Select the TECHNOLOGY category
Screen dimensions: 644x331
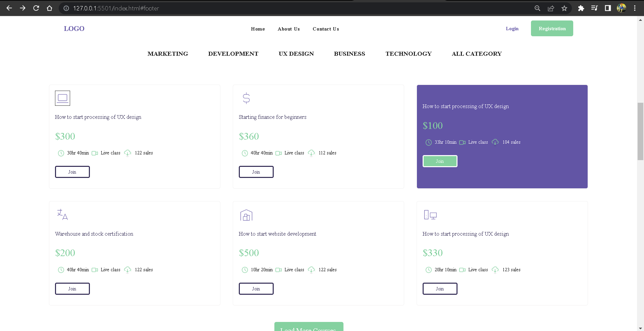(409, 54)
